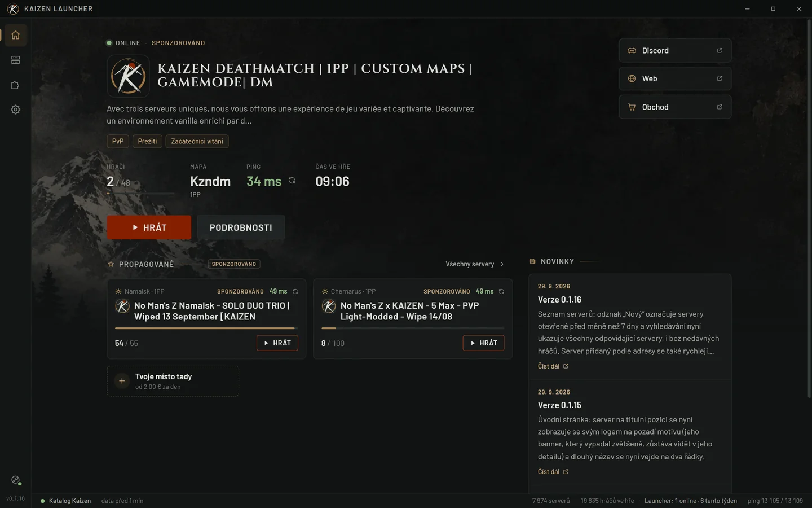Open Číst dál for Verze 0.1.16
The image size is (812, 508).
click(553, 366)
